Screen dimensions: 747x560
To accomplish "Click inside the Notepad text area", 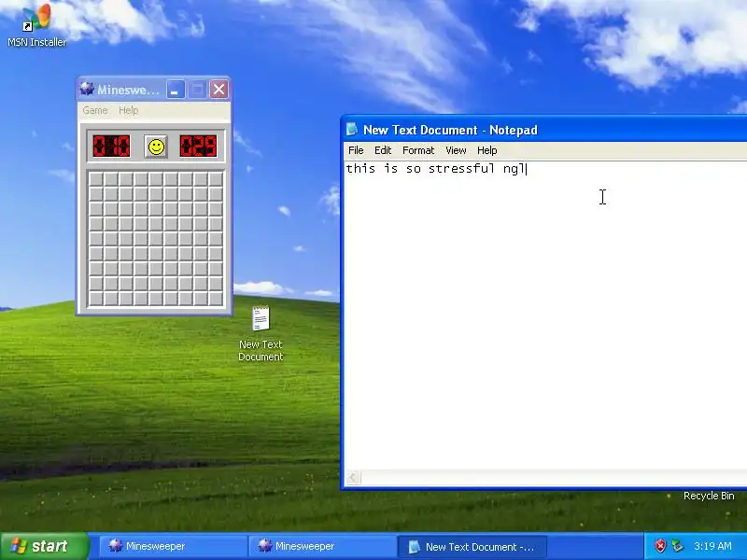I will [x=545, y=315].
